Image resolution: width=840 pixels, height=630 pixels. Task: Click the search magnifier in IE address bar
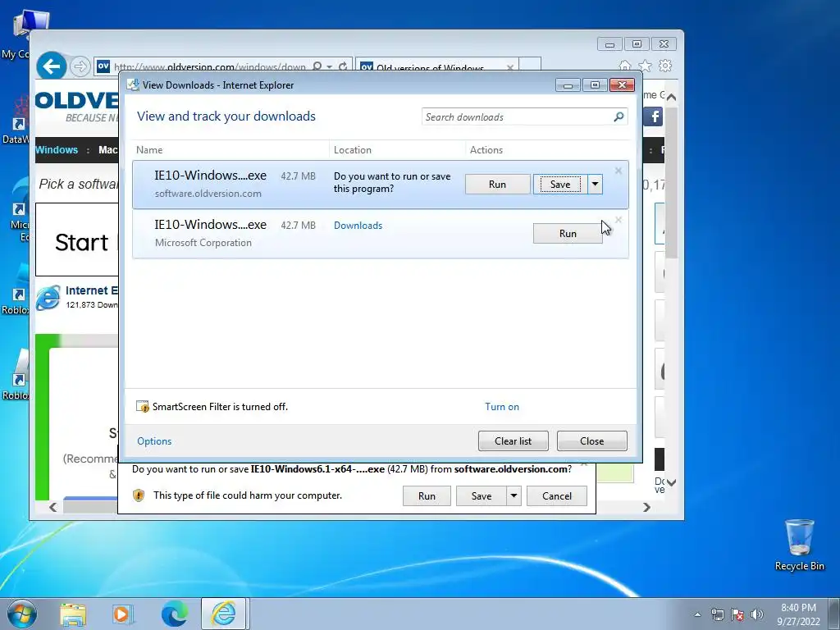(x=317, y=66)
